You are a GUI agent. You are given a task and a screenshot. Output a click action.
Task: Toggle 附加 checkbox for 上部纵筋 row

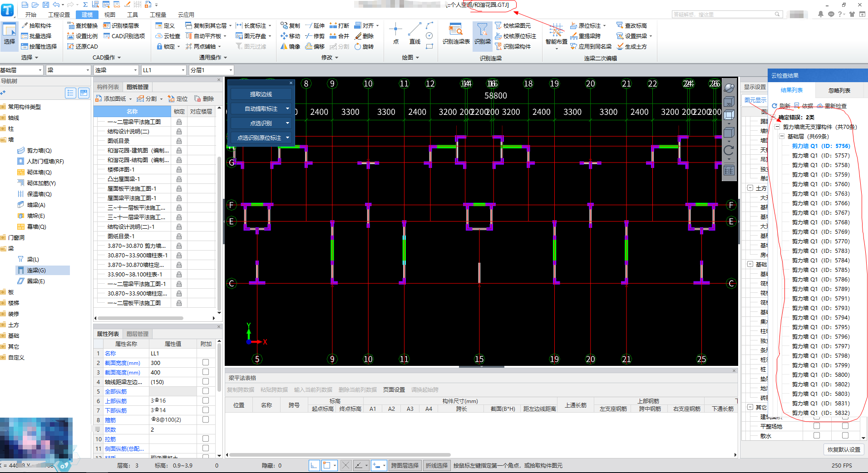coord(206,400)
